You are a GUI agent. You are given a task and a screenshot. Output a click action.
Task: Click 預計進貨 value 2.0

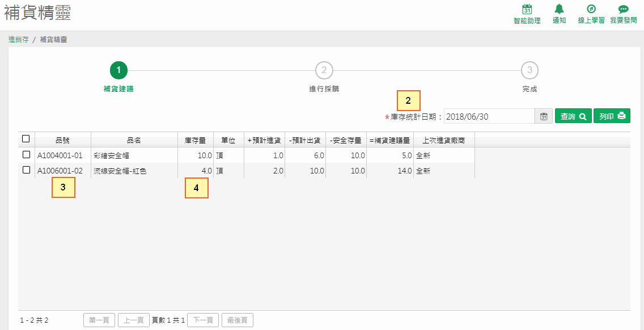point(278,171)
